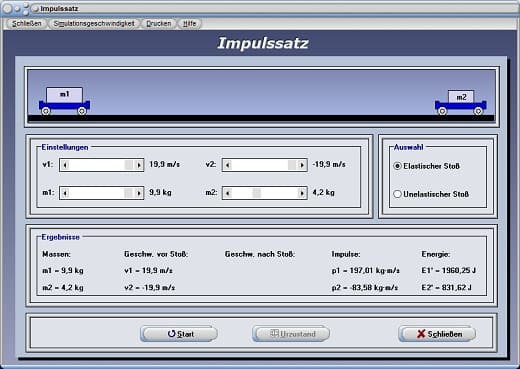Click the E2' = 831,62 J value
The image size is (520, 369).
(x=446, y=287)
